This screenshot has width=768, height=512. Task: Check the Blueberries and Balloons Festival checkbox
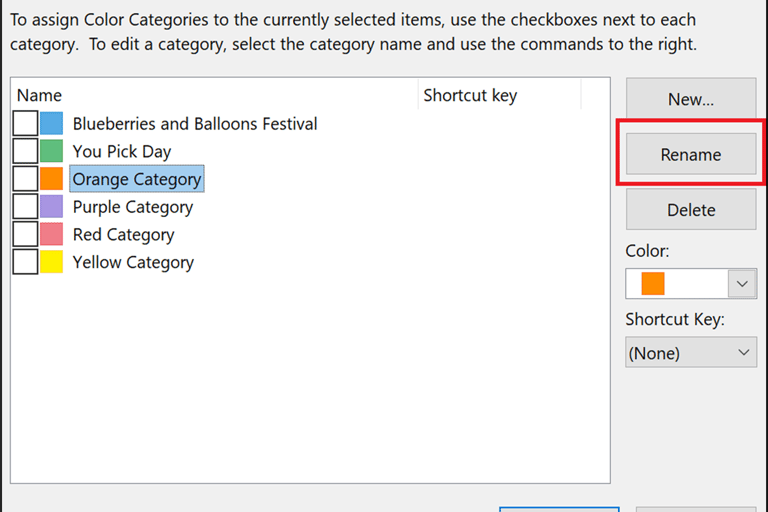point(26,124)
